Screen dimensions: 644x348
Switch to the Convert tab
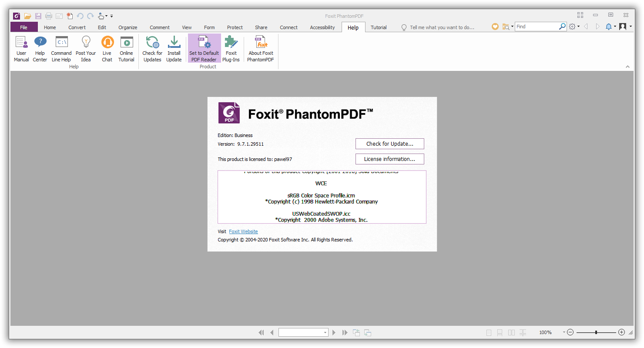77,27
